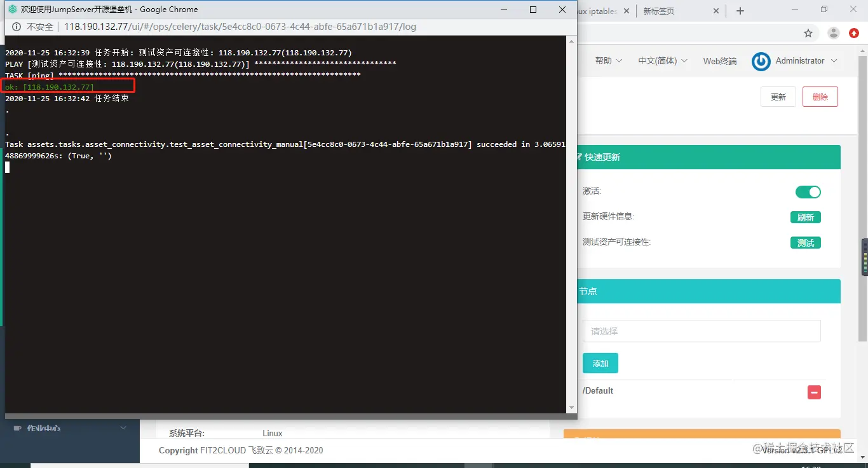Click the '测试资产可连接性:' label
The width and height of the screenshot is (868, 468).
click(x=616, y=242)
